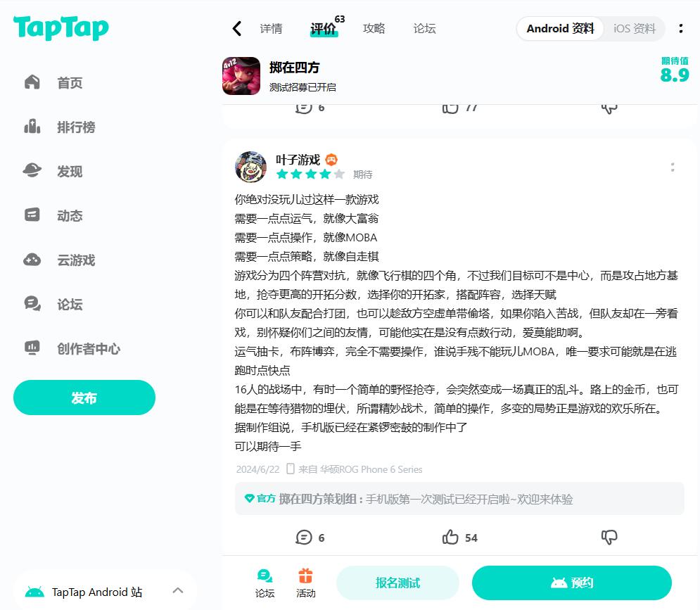Viewport: 700px width, 610px height.
Task: Switch to the 详情 tab
Action: click(271, 29)
